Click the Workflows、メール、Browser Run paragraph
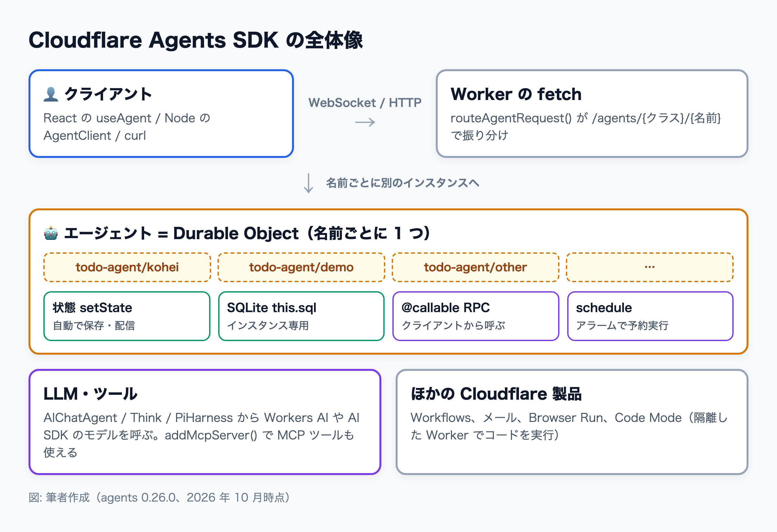This screenshot has height=532, width=777. (x=569, y=427)
